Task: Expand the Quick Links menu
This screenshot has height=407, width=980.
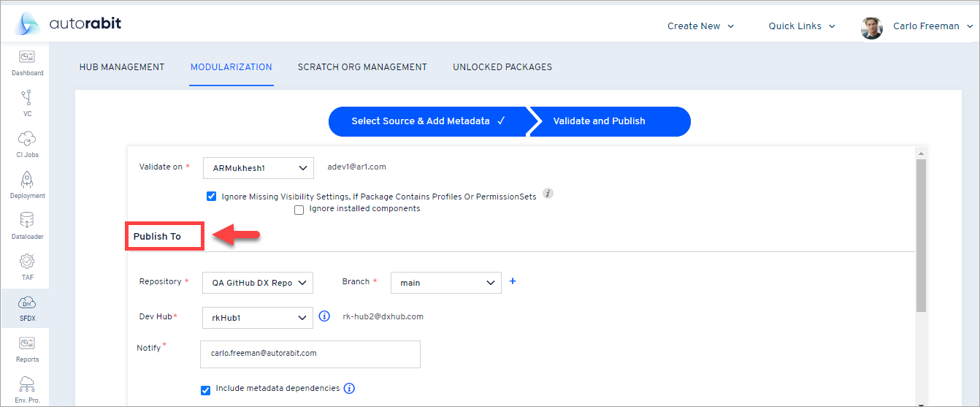Action: pos(802,26)
